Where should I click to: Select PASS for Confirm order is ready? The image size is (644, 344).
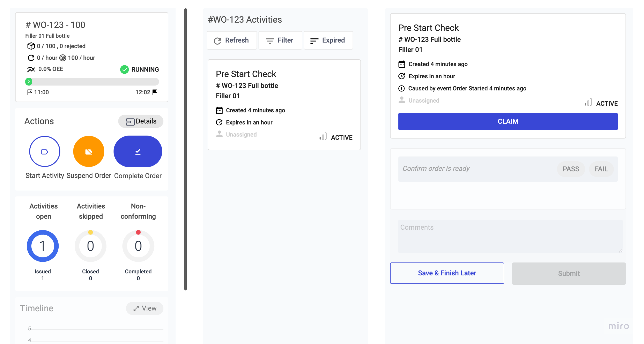point(571,169)
